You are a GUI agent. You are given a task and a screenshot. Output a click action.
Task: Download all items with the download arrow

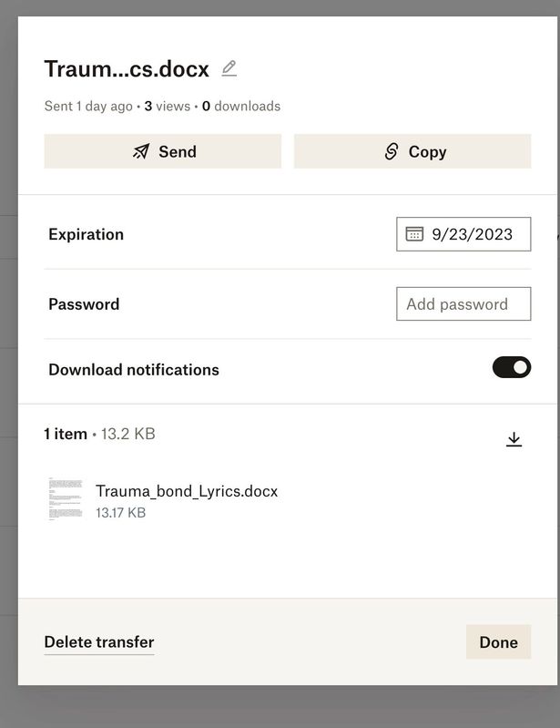pos(514,440)
